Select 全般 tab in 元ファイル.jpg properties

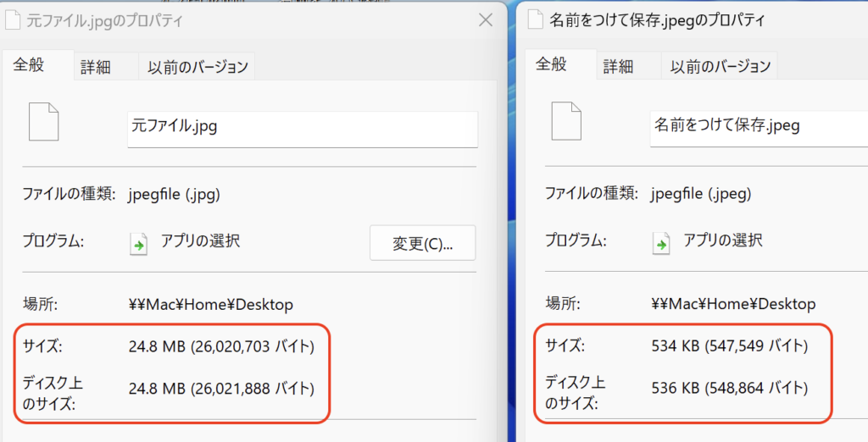point(37,65)
